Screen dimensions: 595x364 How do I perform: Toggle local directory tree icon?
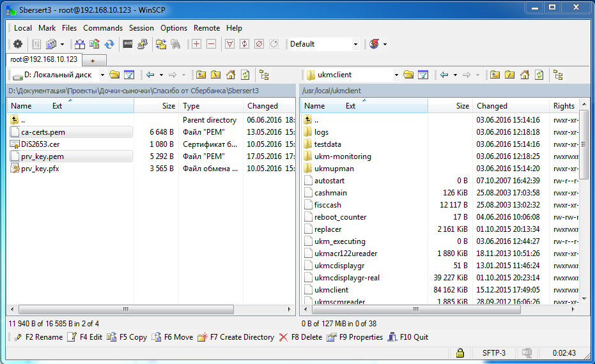point(264,75)
